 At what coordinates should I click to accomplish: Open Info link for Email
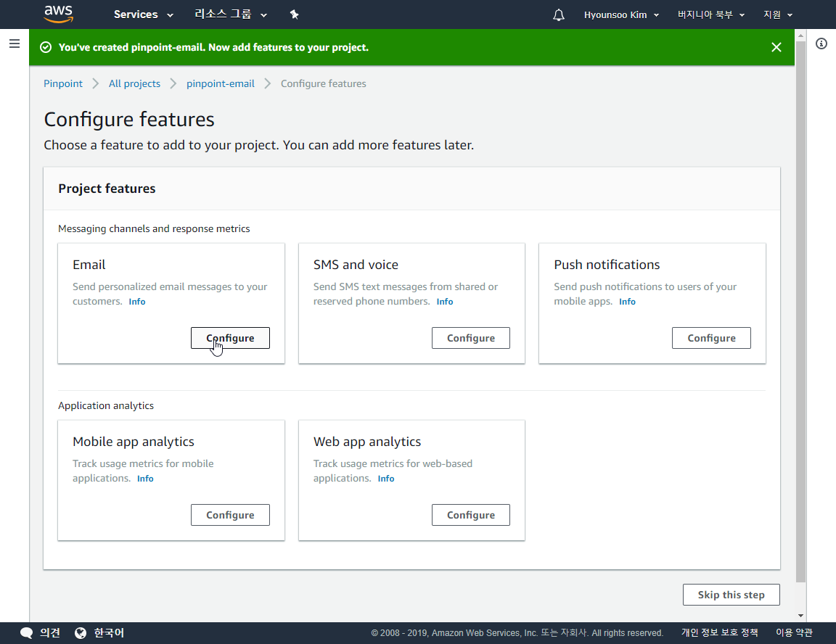137,302
